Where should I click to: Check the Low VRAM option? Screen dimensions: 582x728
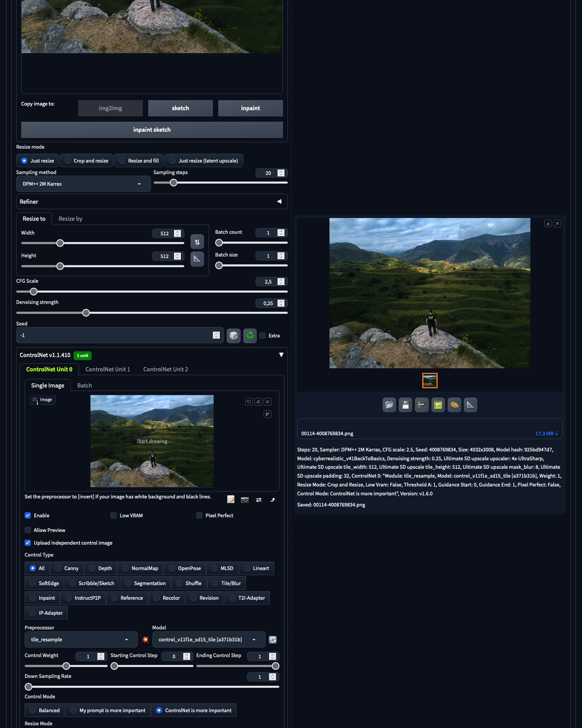click(114, 515)
